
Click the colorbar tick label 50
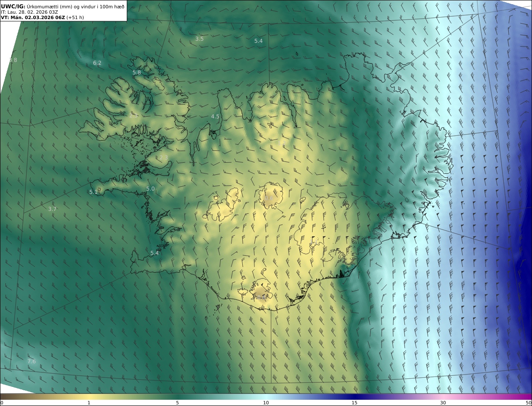(x=529, y=403)
